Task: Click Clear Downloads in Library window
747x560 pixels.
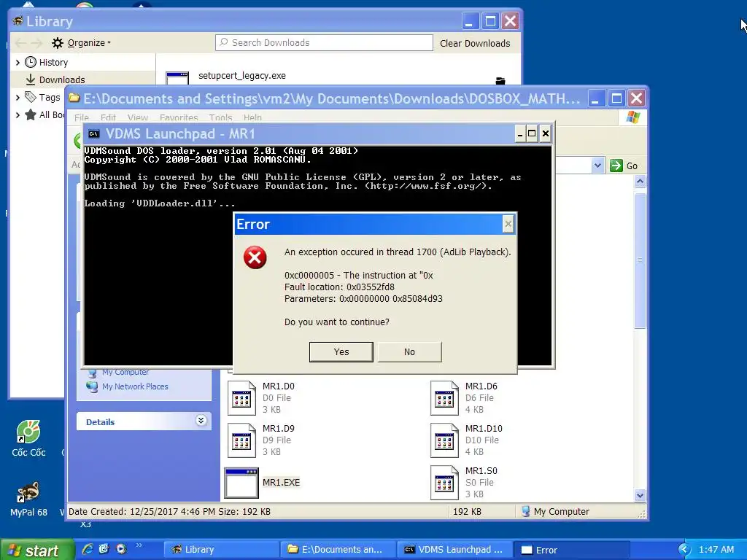Action: (475, 43)
